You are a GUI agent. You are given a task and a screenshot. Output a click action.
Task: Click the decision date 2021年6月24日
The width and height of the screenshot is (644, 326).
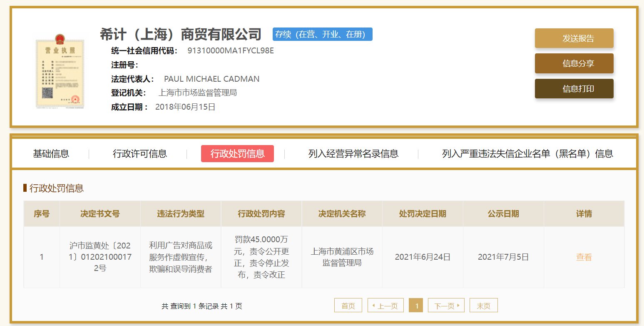[423, 257]
